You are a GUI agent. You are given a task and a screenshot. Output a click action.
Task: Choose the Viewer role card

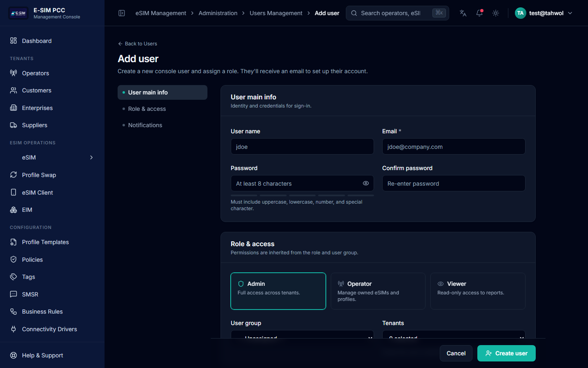477,291
